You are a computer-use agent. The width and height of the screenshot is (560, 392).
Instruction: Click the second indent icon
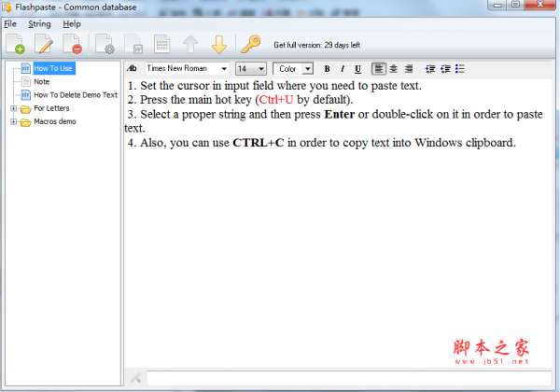[x=445, y=68]
